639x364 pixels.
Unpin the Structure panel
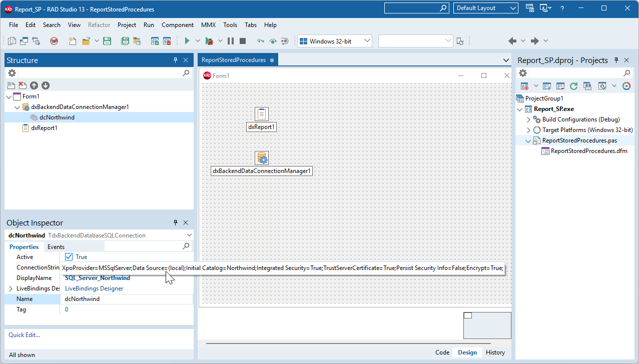click(x=175, y=59)
